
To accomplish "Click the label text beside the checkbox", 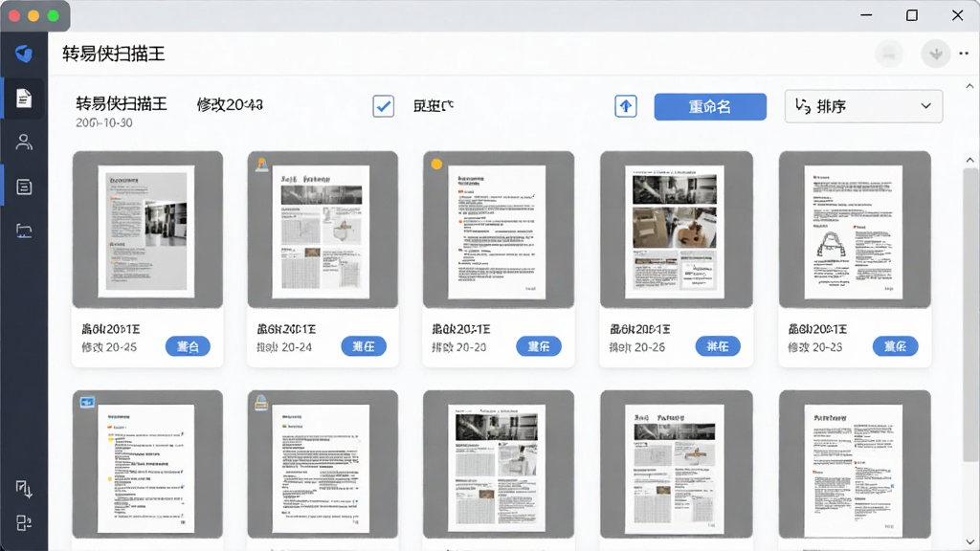I will coord(434,106).
